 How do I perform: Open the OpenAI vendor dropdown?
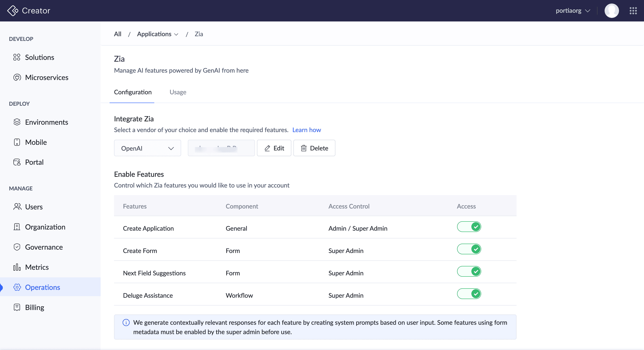pyautogui.click(x=148, y=148)
